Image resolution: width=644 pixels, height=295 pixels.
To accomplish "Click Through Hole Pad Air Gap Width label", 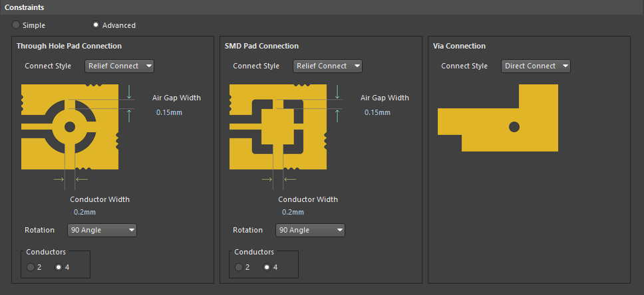I will 176,98.
